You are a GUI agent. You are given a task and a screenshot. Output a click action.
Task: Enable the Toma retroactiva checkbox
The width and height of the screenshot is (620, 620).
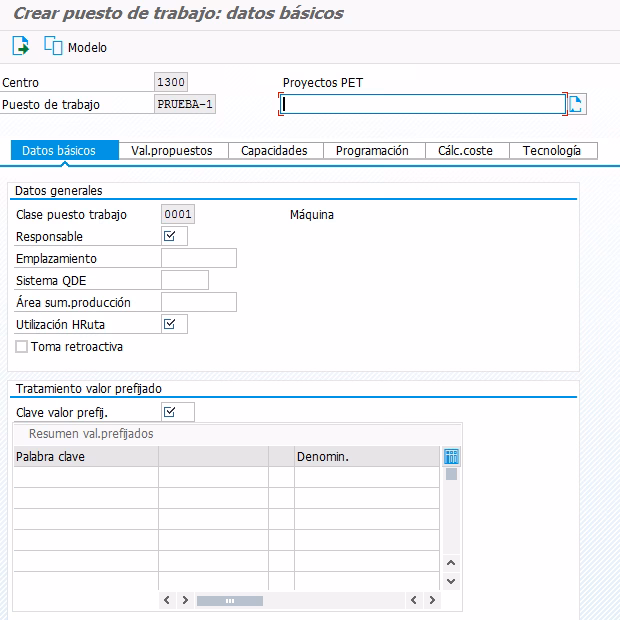click(x=21, y=347)
